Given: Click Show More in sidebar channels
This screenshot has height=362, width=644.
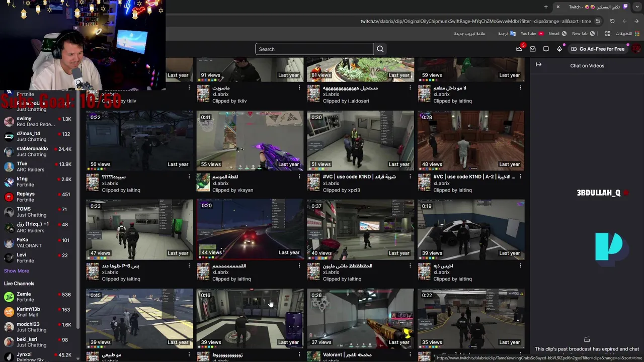Looking at the screenshot, I should 17,270.
